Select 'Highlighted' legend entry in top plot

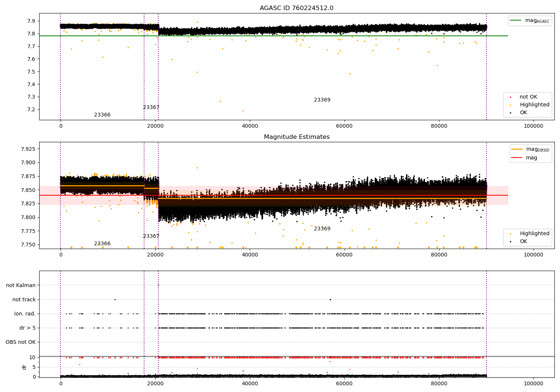(x=535, y=105)
